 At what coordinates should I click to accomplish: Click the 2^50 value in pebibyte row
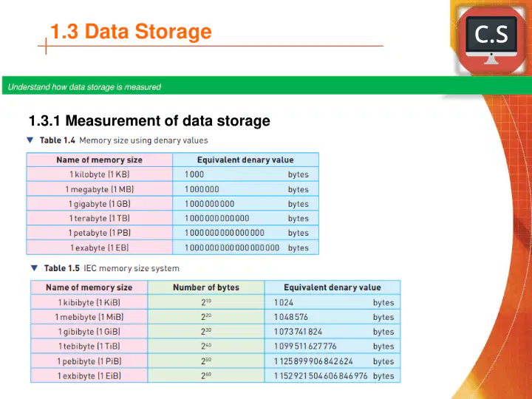[x=206, y=361]
